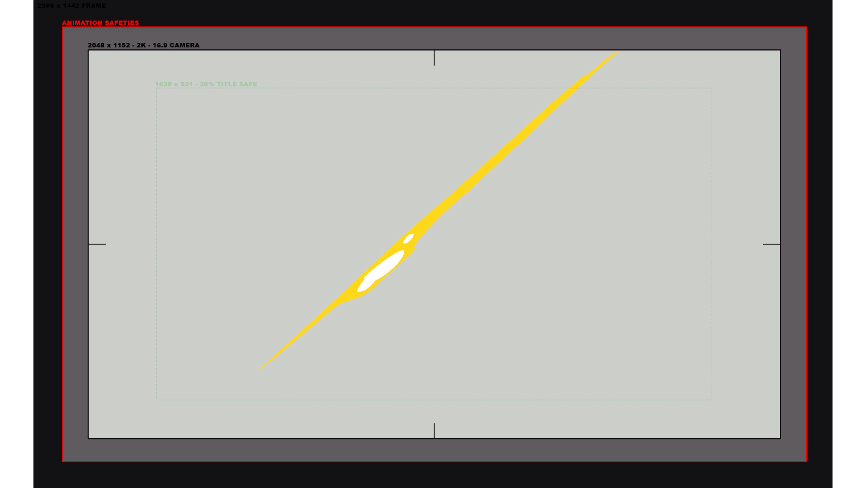Click the small upper white highlight ellipse

[408, 239]
